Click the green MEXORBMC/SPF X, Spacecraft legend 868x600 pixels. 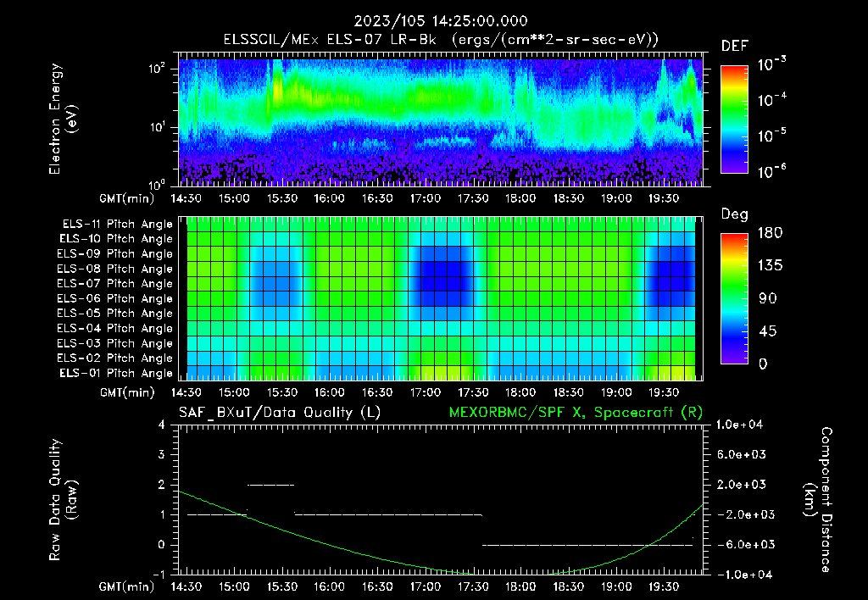pyautogui.click(x=576, y=413)
